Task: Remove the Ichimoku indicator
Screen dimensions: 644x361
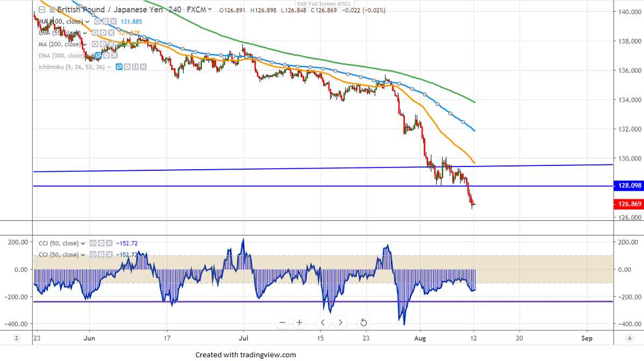Action: pos(143,67)
